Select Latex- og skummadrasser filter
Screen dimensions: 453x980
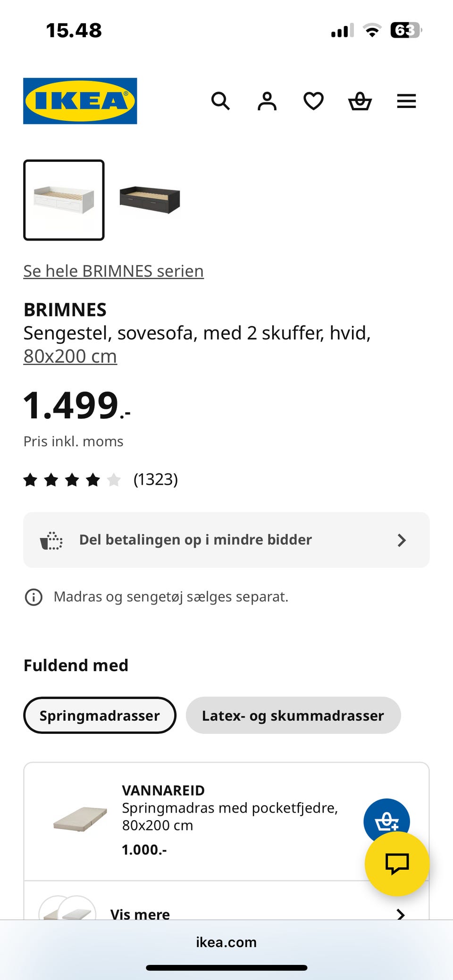pyautogui.click(x=293, y=715)
